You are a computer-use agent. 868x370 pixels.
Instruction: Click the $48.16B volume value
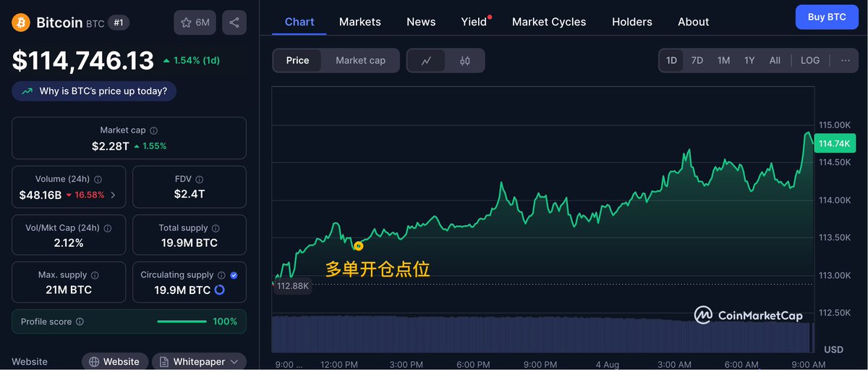[41, 195]
